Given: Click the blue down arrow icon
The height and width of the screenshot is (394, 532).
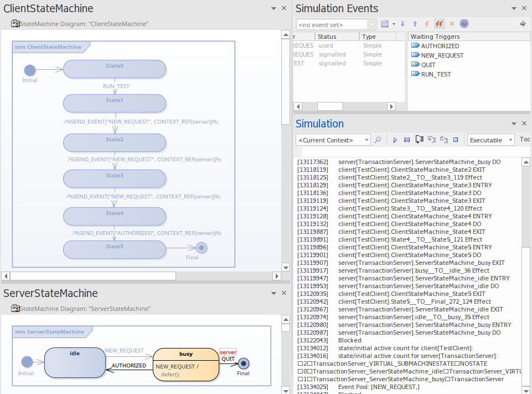Looking at the screenshot, I should [x=402, y=24].
